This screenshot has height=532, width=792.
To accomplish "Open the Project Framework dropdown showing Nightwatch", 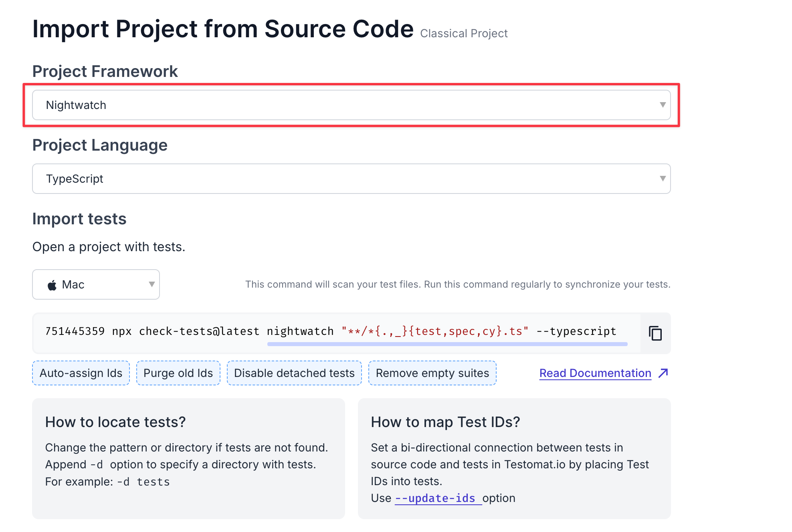I will (351, 105).
